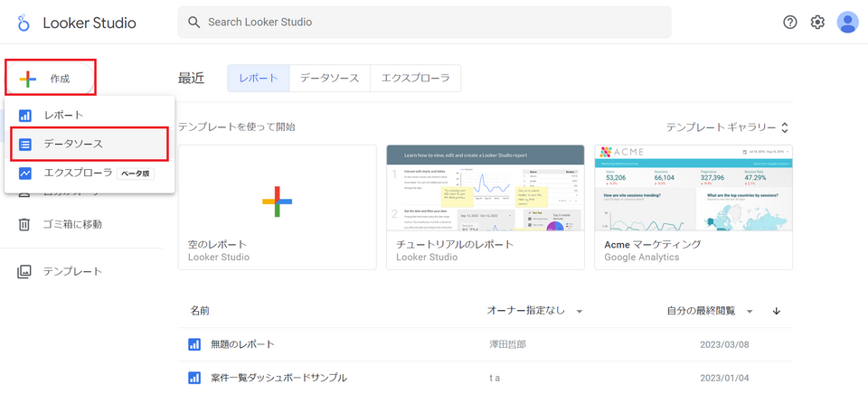Click the report icon beside 案件一覧ダッシュボードサンプル
Image resolution: width=868 pixels, height=394 pixels.
tap(194, 378)
